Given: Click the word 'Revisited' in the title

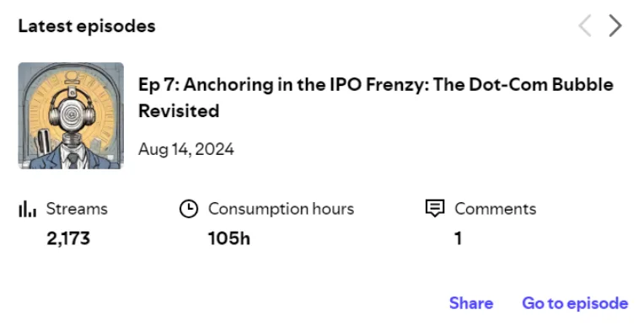Looking at the screenshot, I should 179,110.
